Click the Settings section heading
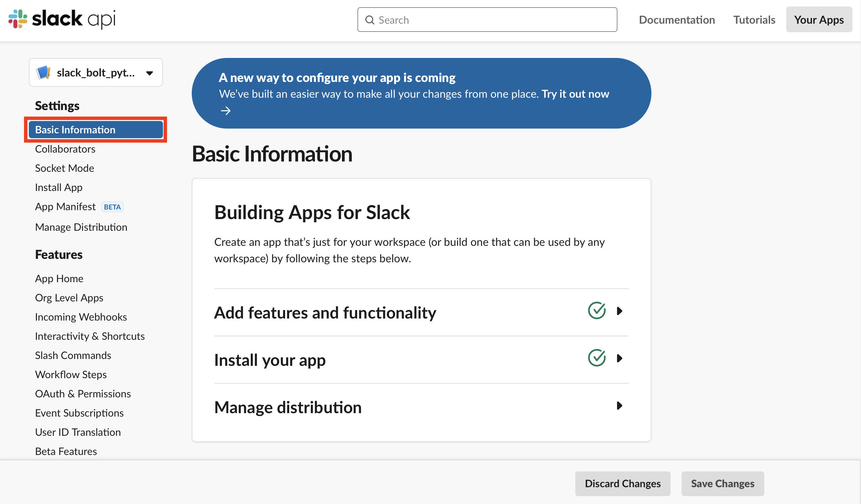 [57, 106]
